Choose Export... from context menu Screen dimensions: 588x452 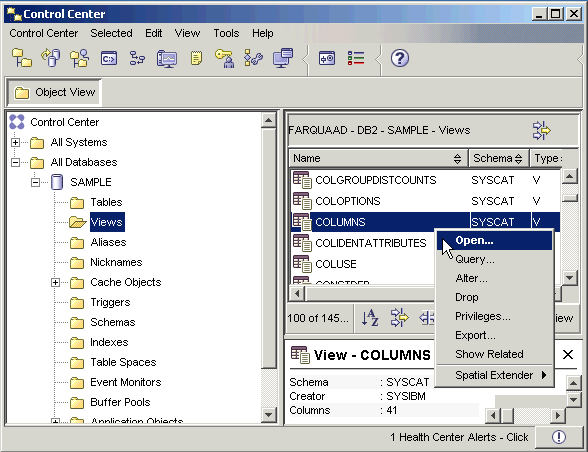494,335
